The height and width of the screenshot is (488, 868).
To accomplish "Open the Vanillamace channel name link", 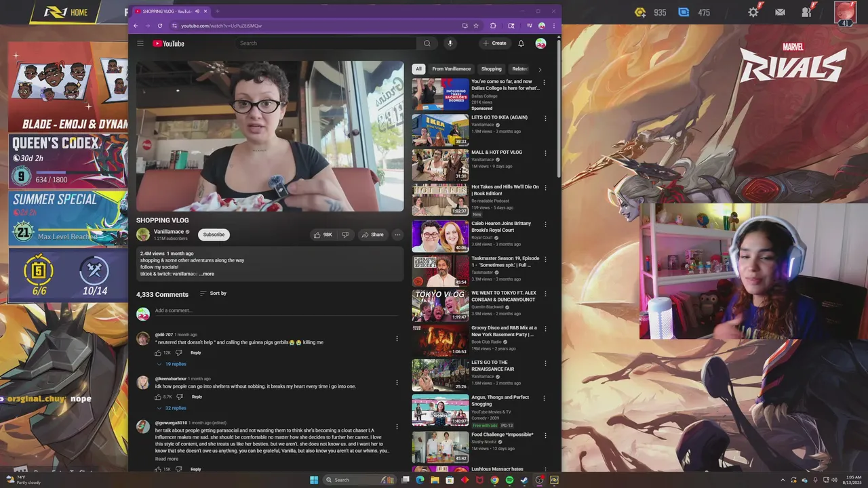I will pos(169,232).
